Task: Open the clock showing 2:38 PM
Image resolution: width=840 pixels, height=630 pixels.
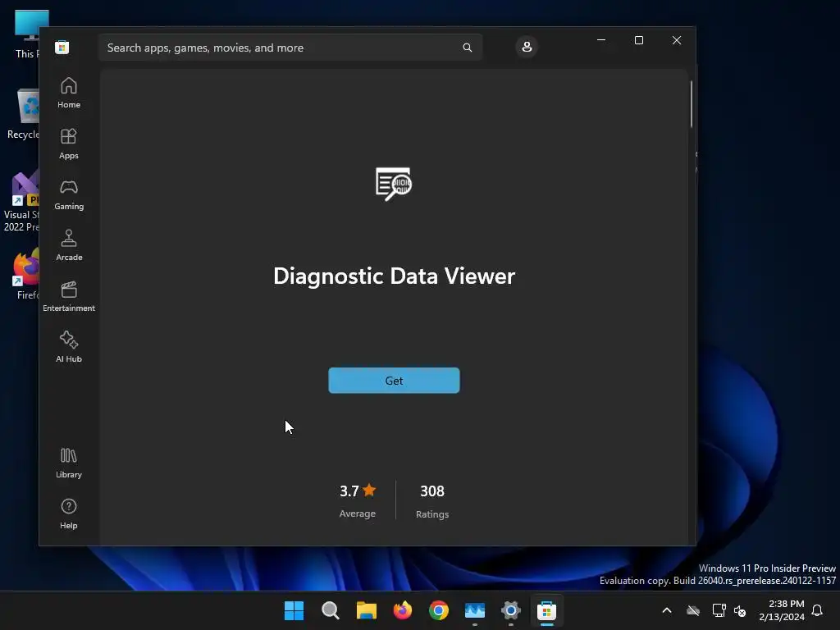Action: (x=782, y=610)
